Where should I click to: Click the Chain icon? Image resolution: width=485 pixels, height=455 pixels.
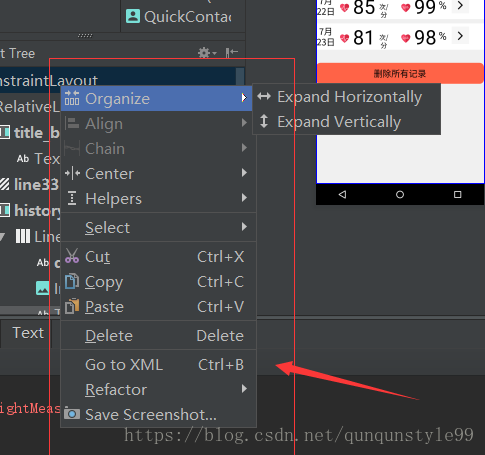[72, 148]
